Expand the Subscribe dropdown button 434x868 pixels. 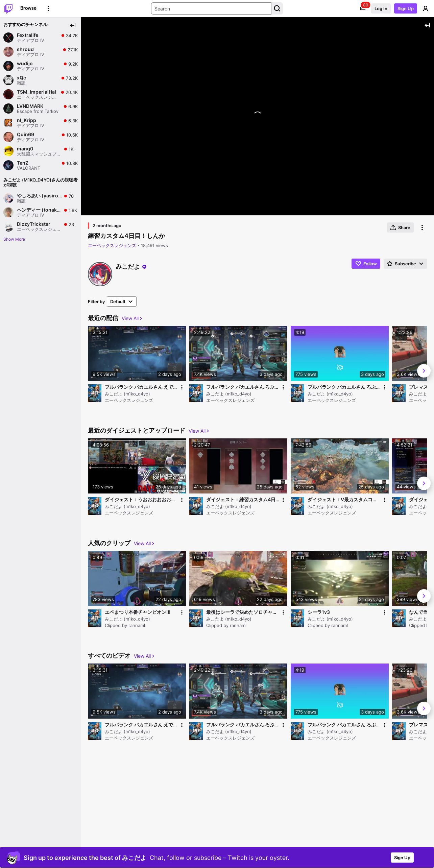coord(405,264)
